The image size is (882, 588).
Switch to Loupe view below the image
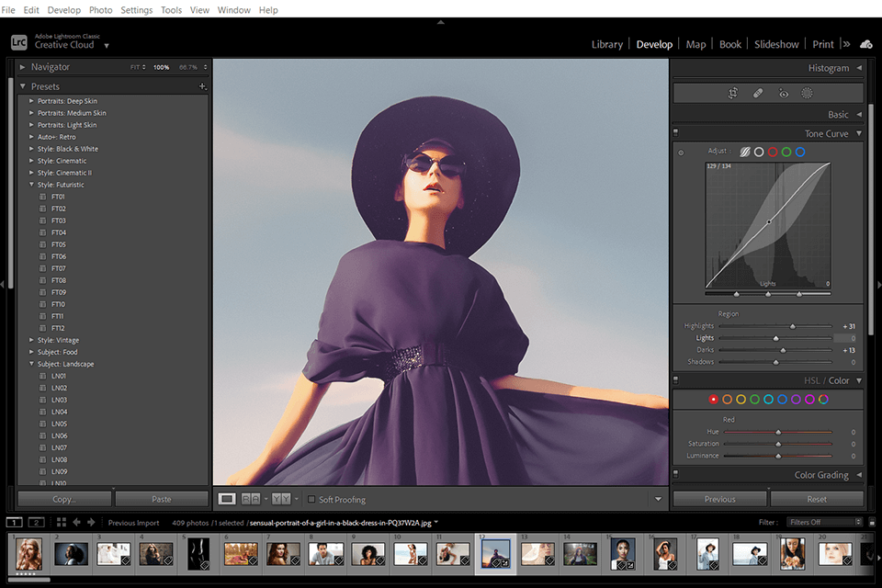(225, 499)
